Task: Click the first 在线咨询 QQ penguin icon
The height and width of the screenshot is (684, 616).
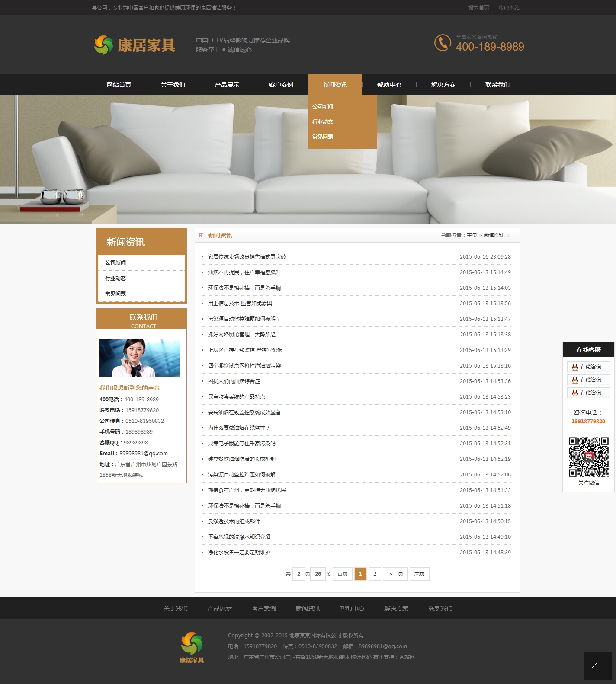Action: [575, 367]
